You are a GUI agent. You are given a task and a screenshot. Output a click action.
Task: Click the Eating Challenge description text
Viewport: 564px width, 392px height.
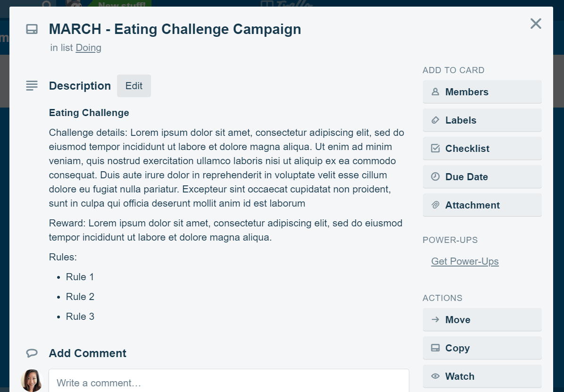pyautogui.click(x=89, y=113)
